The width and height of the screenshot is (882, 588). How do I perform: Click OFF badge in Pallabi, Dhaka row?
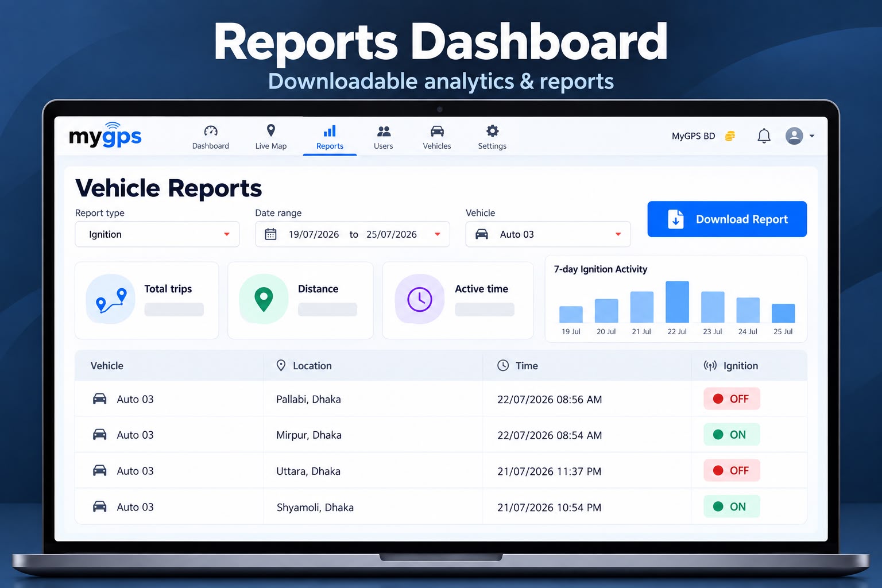732,399
